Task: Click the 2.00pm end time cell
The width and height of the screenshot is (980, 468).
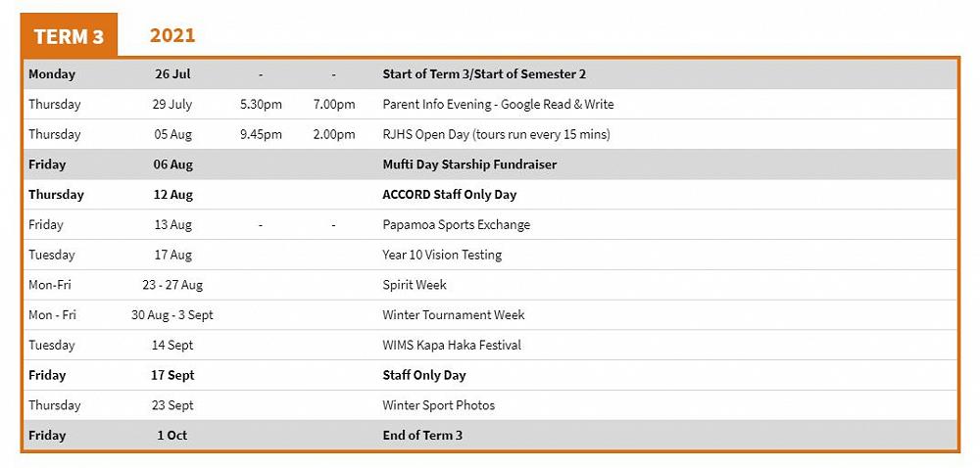Action: click(x=334, y=135)
